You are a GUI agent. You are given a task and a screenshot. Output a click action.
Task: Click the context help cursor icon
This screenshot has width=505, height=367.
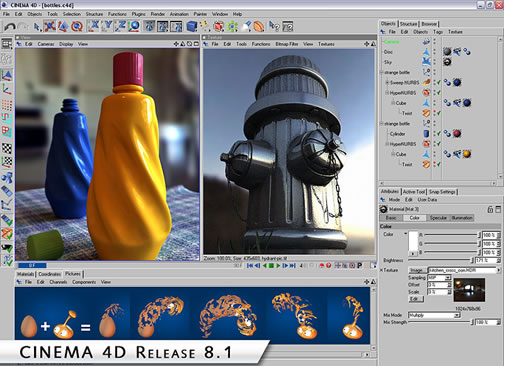coord(274,26)
